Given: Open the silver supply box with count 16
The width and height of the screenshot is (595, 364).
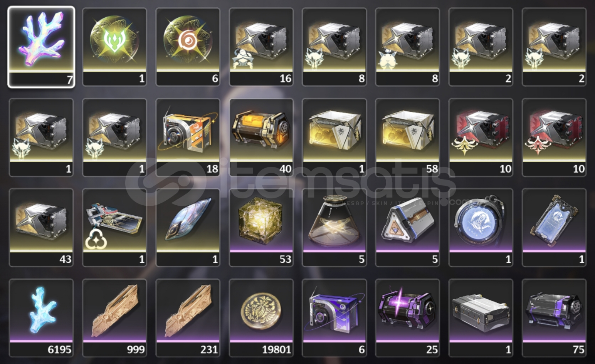Looking at the screenshot, I should (x=261, y=47).
